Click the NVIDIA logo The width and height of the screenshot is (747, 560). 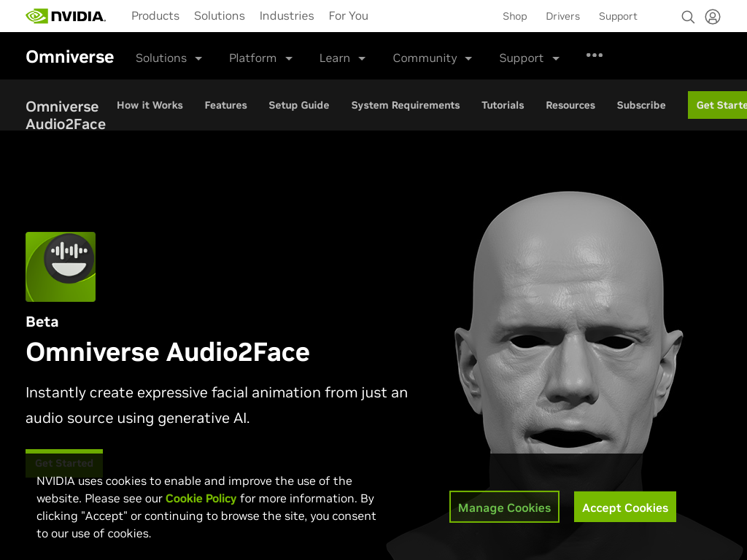pos(66,16)
